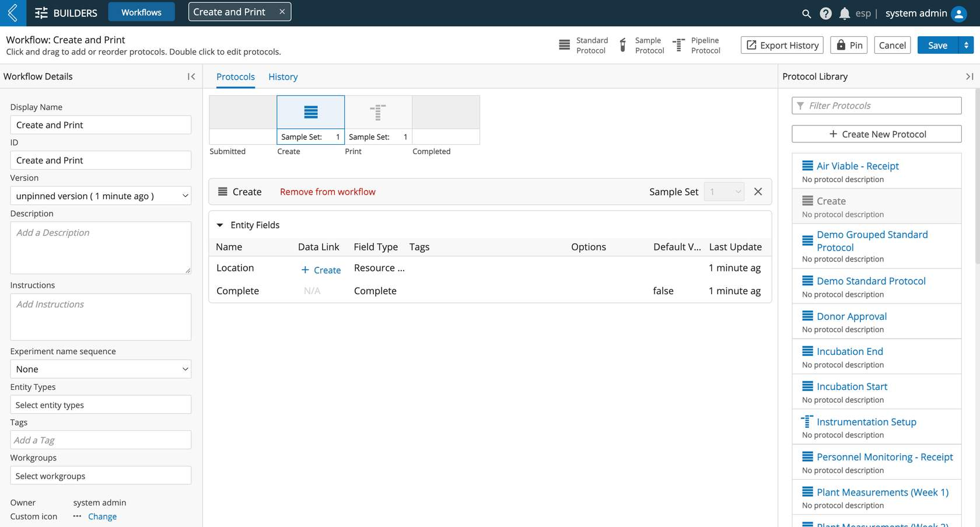
Task: Click the Plant Measurements (Week 1) icon
Action: (808, 492)
